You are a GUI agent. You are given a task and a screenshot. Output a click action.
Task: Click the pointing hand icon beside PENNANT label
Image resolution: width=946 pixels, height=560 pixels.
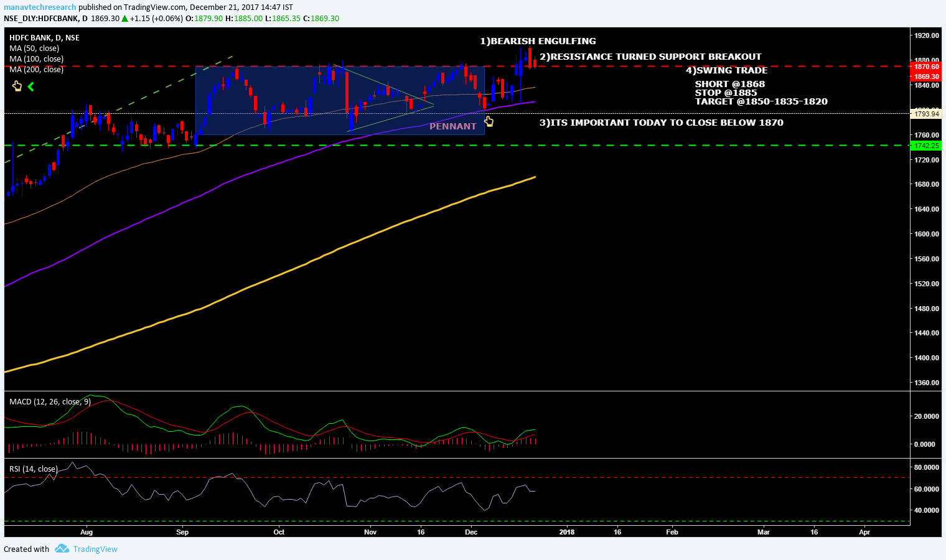(x=489, y=121)
